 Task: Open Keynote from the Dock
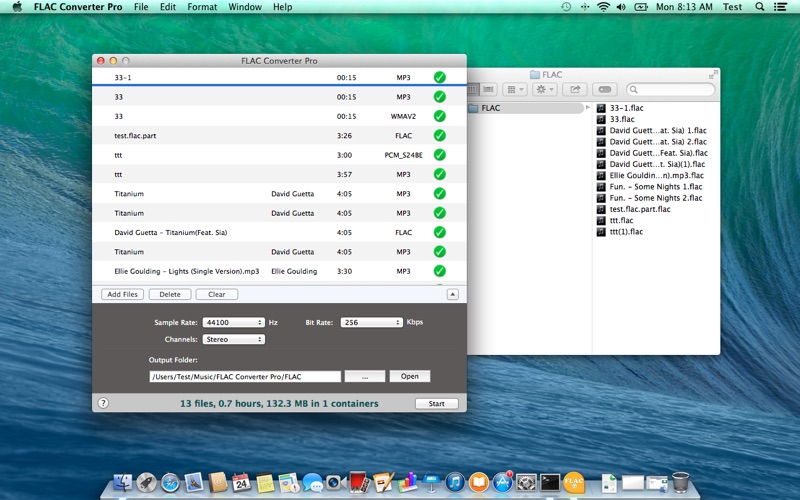(x=431, y=482)
